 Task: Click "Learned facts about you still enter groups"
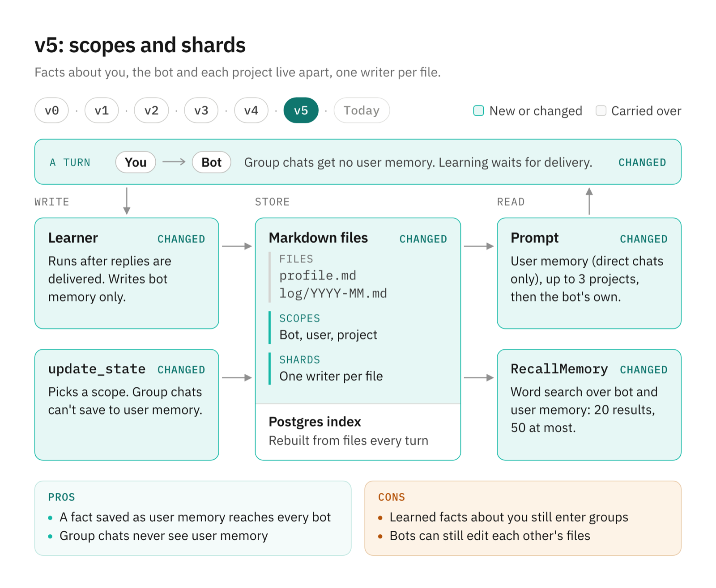coord(509,517)
